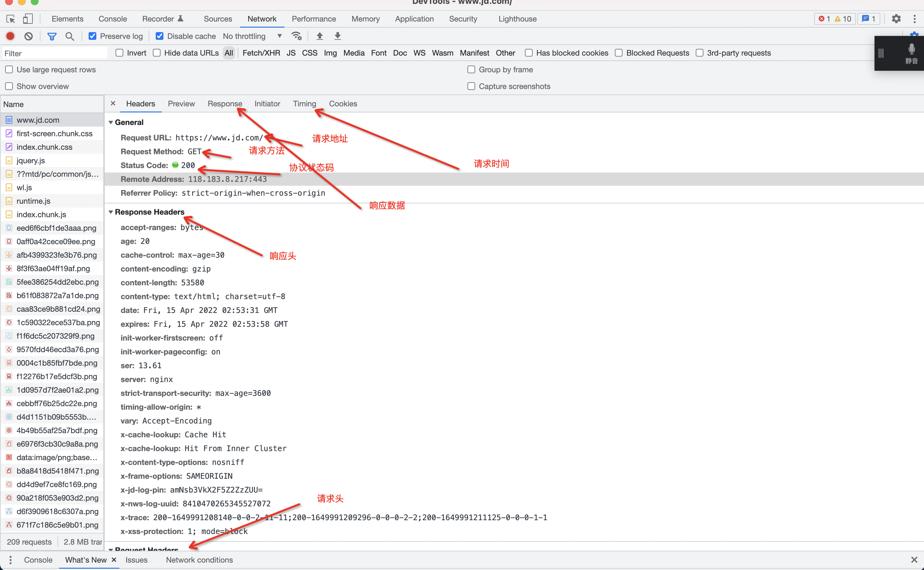Switch to the Timing tab

pos(304,104)
